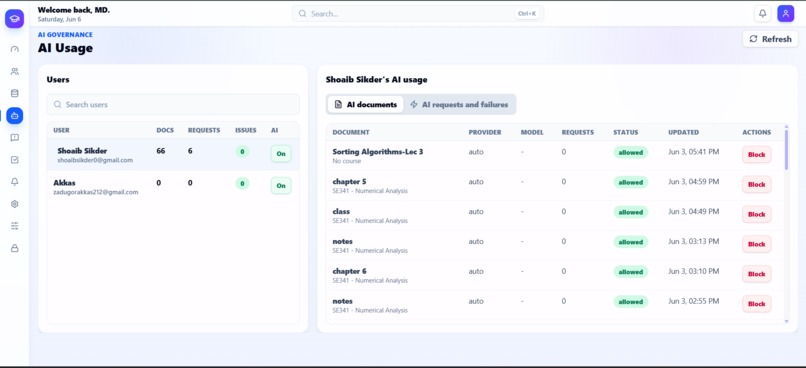Open the database sidebar icon
Viewport: 806px width, 368px height.
coord(14,94)
